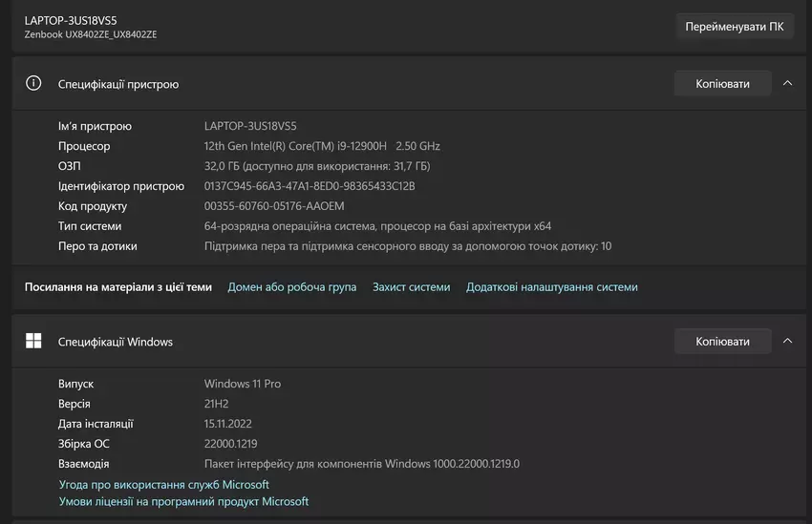Click the Перейменувати ПК button
Image resolution: width=812 pixels, height=524 pixels.
click(x=734, y=27)
